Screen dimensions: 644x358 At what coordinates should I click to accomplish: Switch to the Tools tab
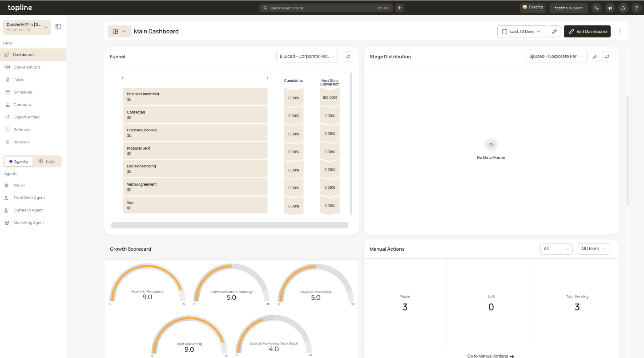click(x=47, y=161)
